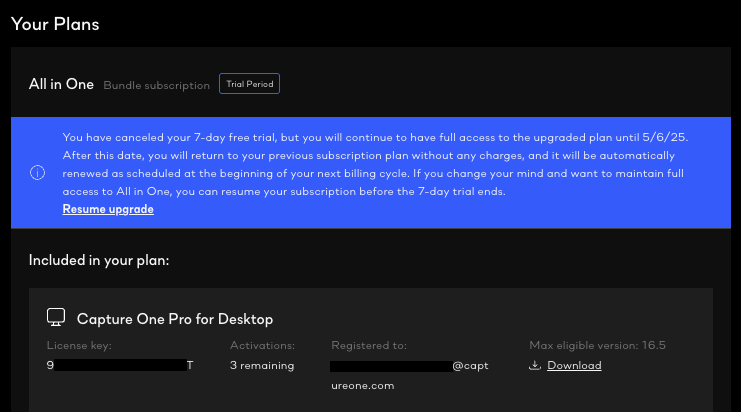Click the info circle icon in blue banner

[37, 172]
